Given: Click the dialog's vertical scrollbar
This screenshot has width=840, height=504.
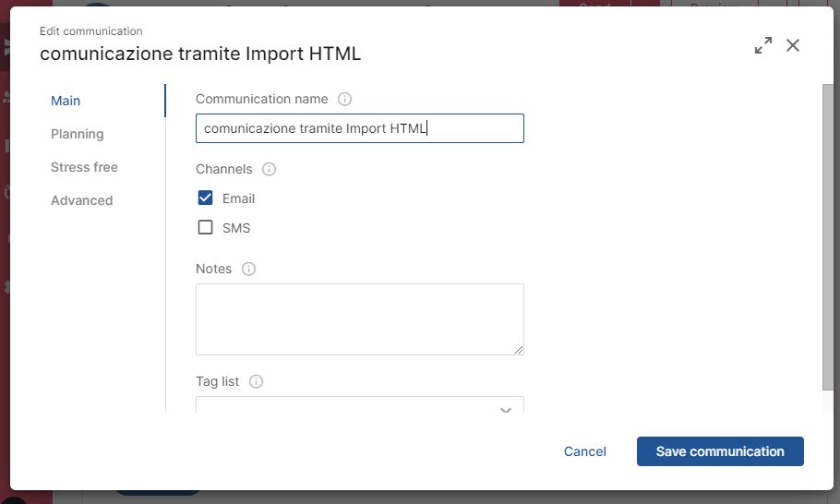Looking at the screenshot, I should (x=828, y=237).
